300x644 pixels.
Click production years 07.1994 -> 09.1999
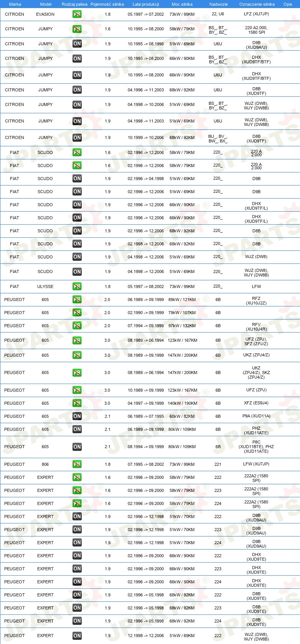coord(146,326)
